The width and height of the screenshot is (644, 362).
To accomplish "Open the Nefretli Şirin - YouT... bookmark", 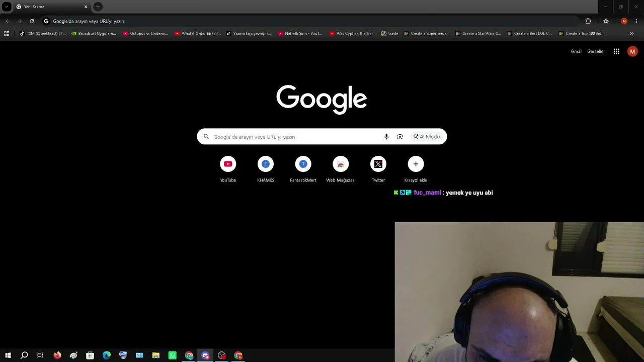I will point(300,34).
